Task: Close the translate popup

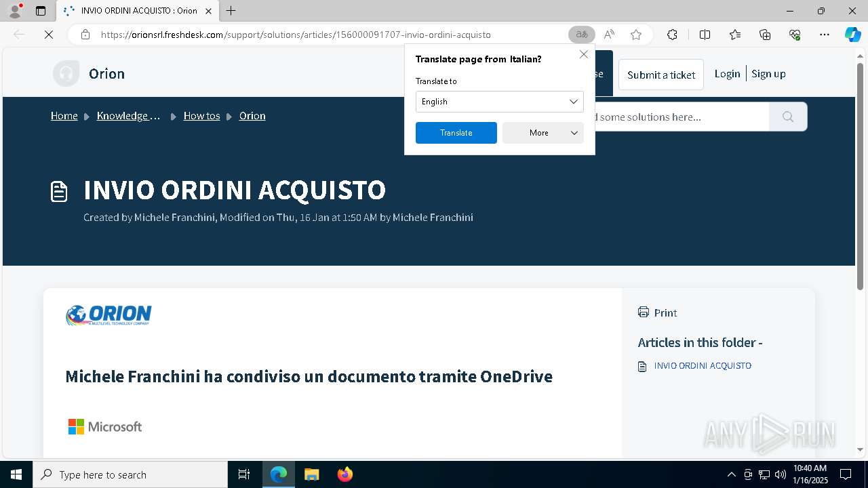Action: 584,54
